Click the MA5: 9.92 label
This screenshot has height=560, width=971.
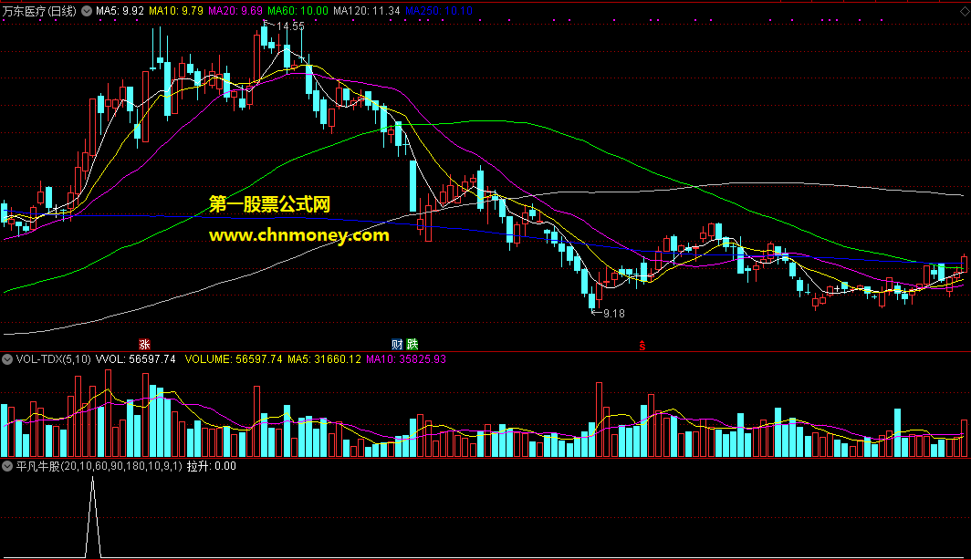point(120,11)
